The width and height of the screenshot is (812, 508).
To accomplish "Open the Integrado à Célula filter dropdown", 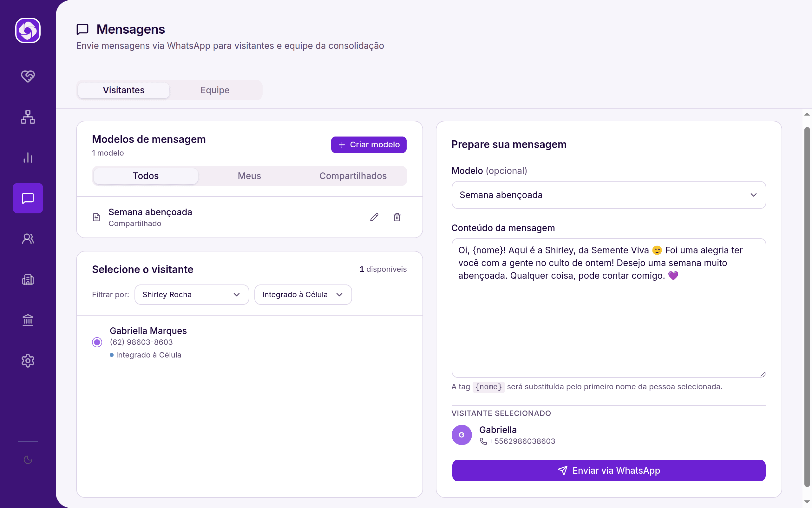I will pos(303,295).
